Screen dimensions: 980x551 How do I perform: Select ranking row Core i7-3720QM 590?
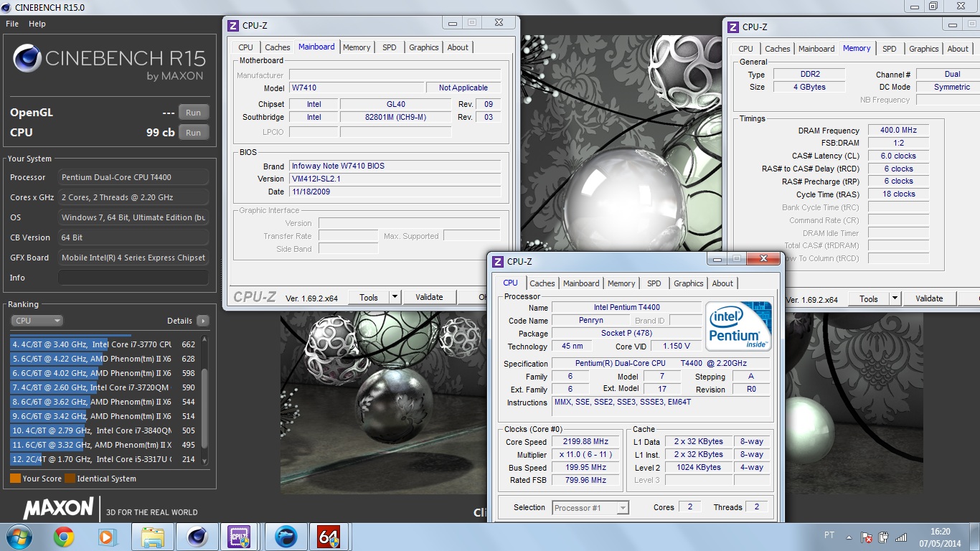[104, 387]
